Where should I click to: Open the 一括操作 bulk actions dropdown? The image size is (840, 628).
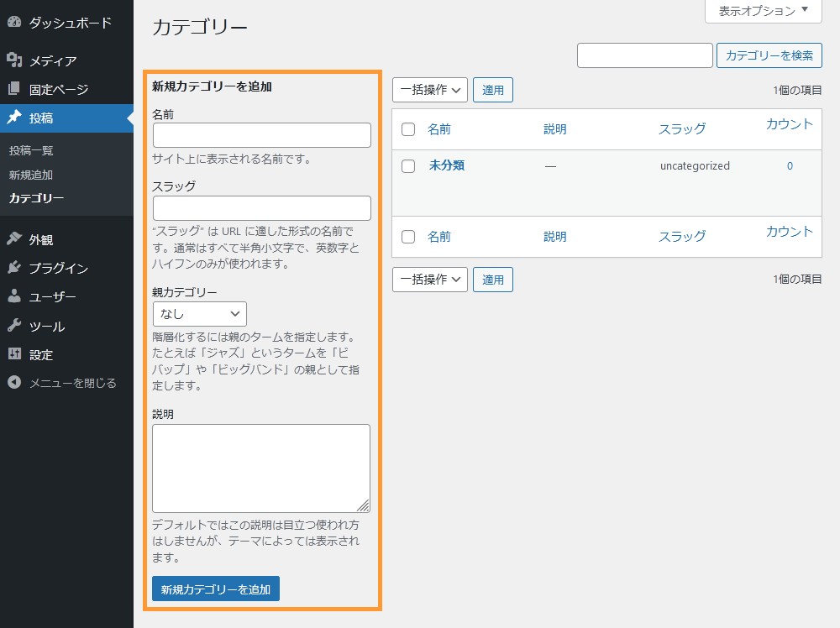click(x=429, y=89)
